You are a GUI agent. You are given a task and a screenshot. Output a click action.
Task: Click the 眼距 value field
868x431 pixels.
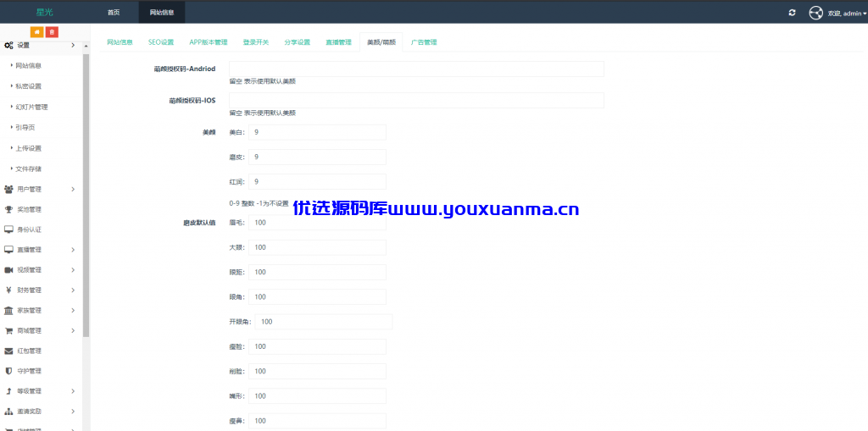click(x=317, y=272)
